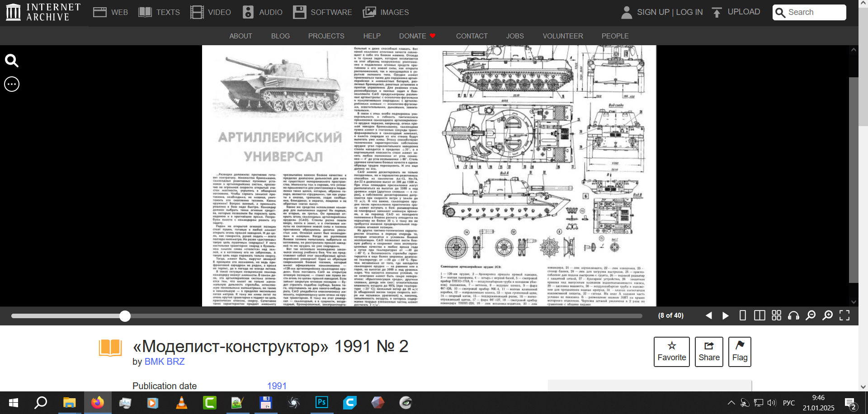Click the Favorite button
The width and height of the screenshot is (868, 414).
[672, 352]
